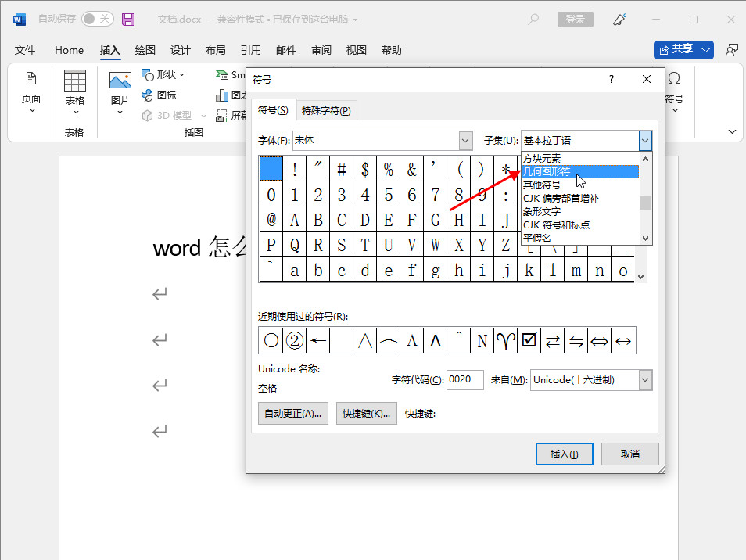Viewport: 746px width, 560px height.
Task: Select the circle in recent symbols
Action: click(271, 340)
